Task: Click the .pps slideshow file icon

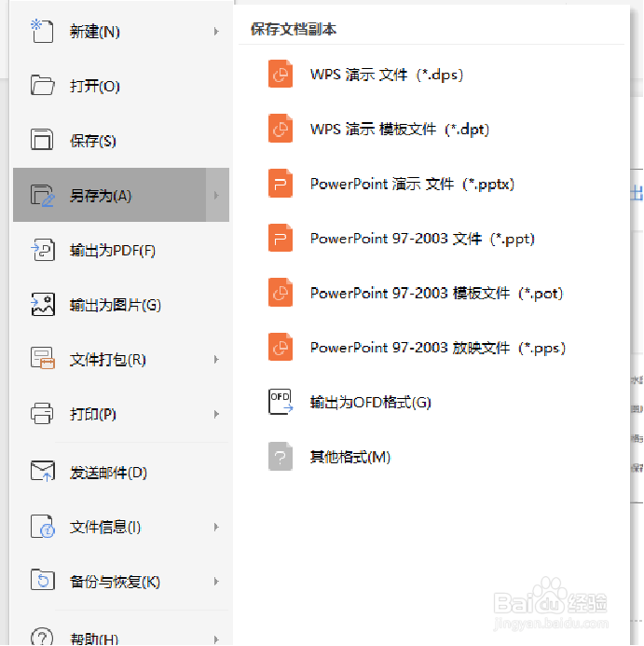Action: click(281, 347)
